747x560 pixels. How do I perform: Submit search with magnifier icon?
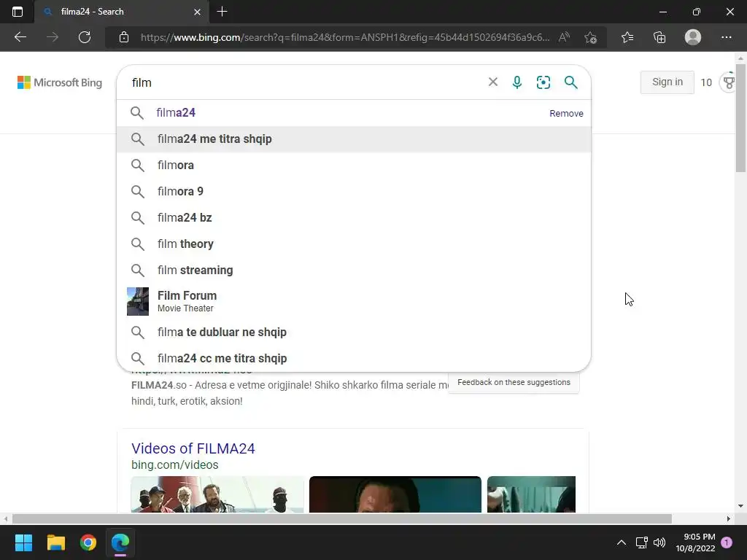[x=570, y=82]
